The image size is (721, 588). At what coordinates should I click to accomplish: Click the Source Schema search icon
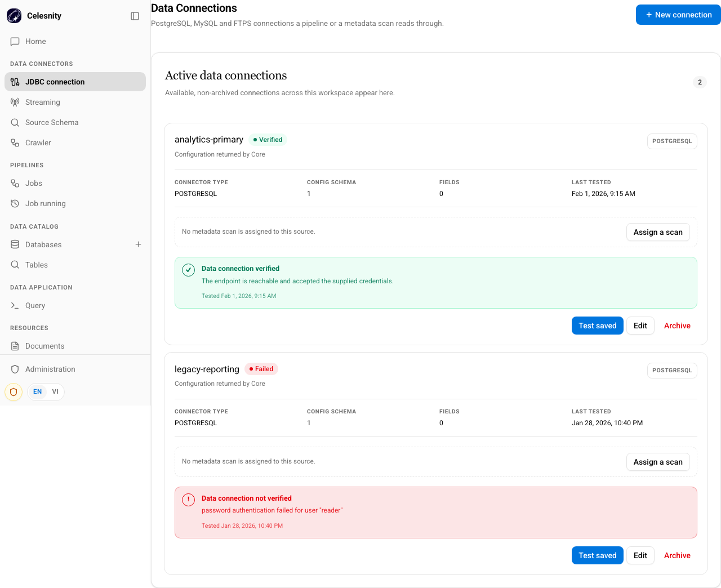point(15,122)
